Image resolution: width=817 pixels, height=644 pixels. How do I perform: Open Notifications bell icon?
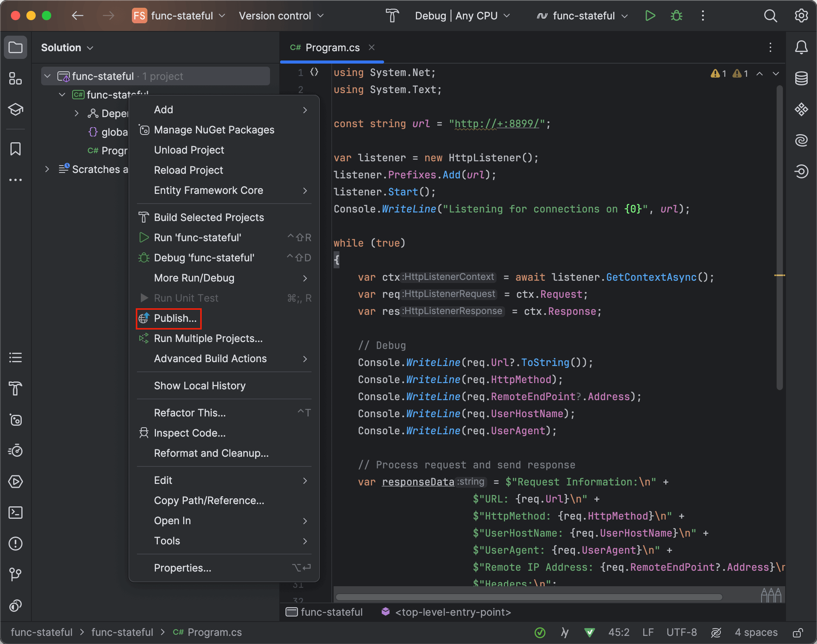(801, 48)
